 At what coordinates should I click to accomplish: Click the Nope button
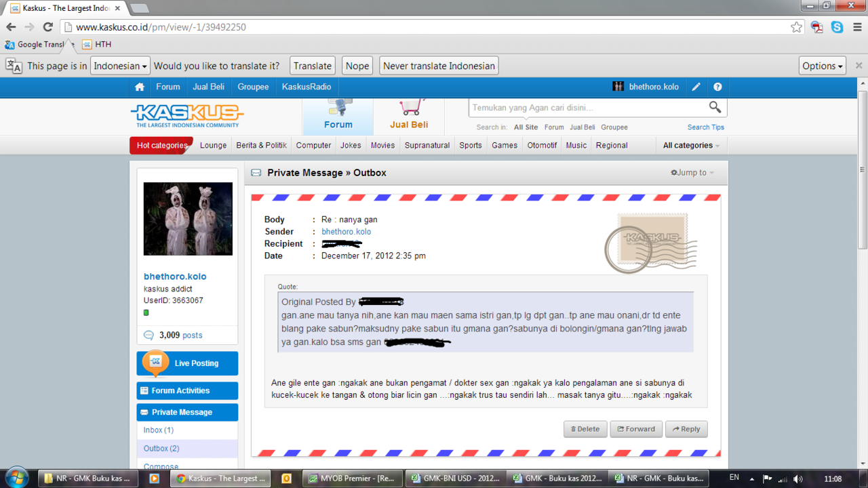357,66
